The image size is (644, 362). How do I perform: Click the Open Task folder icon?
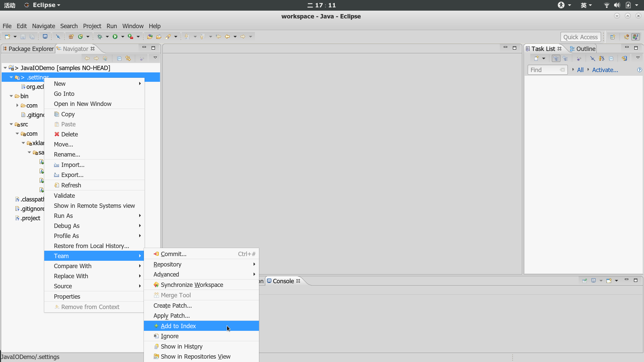tap(159, 37)
